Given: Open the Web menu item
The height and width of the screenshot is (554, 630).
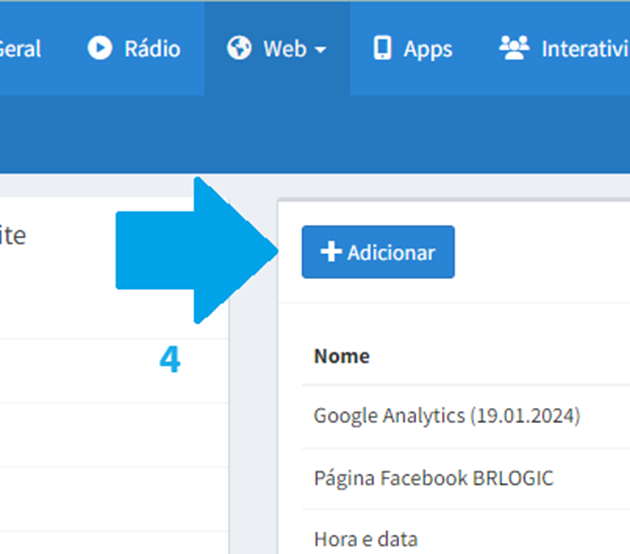Looking at the screenshot, I should pos(277,48).
